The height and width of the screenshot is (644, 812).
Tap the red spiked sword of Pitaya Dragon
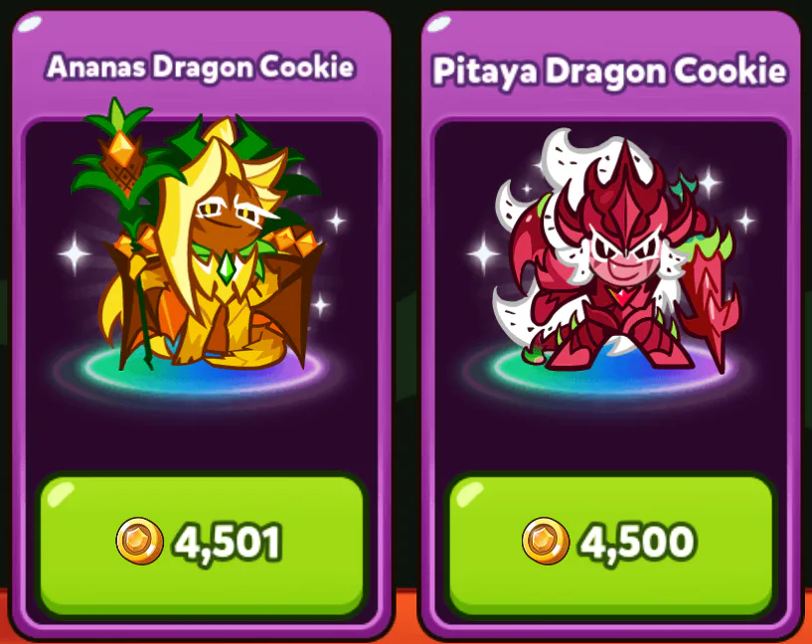[x=712, y=305]
